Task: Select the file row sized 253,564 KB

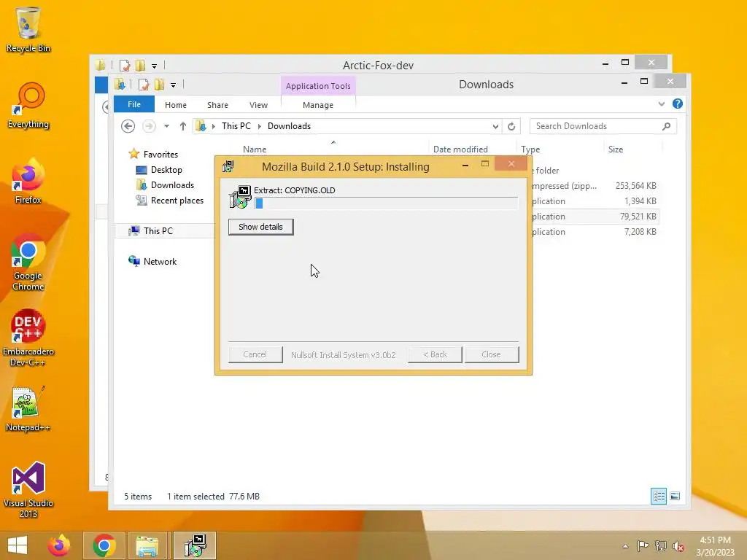Action: pos(595,186)
